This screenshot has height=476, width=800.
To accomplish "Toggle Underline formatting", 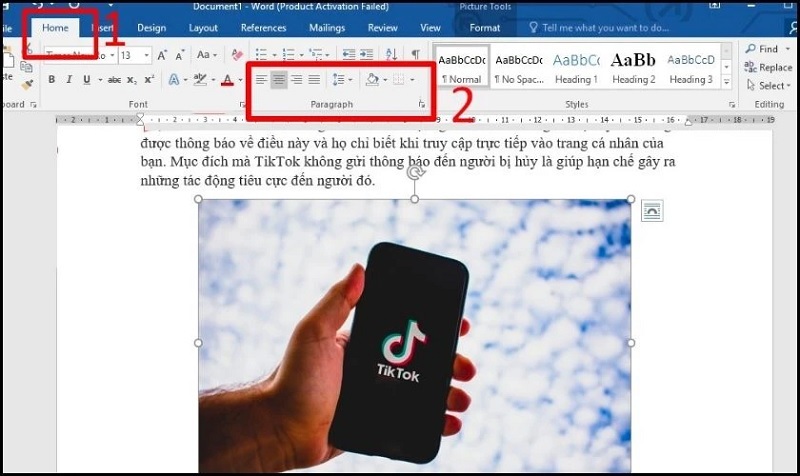I will point(86,79).
